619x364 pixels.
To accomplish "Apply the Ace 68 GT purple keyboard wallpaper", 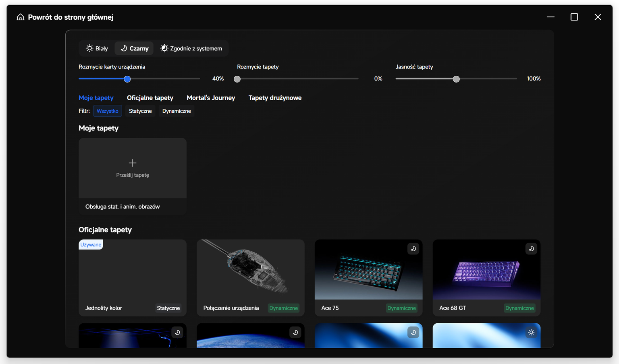I will [x=486, y=278].
